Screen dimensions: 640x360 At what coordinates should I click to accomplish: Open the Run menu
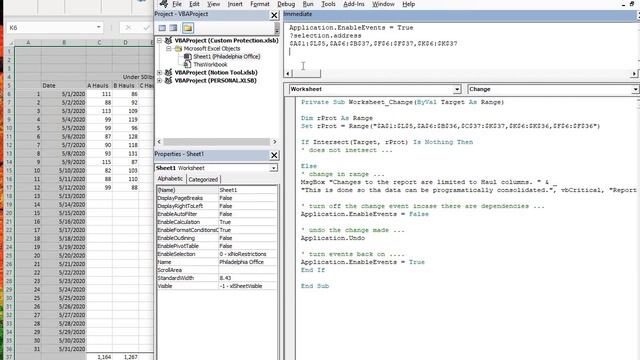(x=308, y=4)
